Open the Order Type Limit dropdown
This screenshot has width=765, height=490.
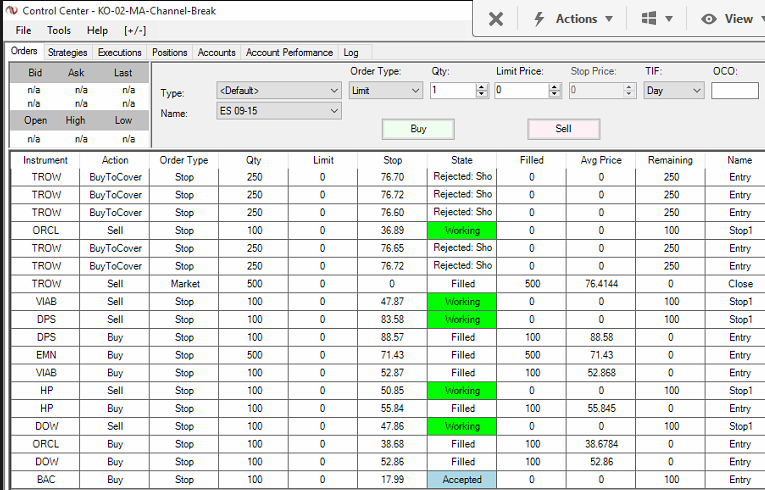tap(385, 90)
